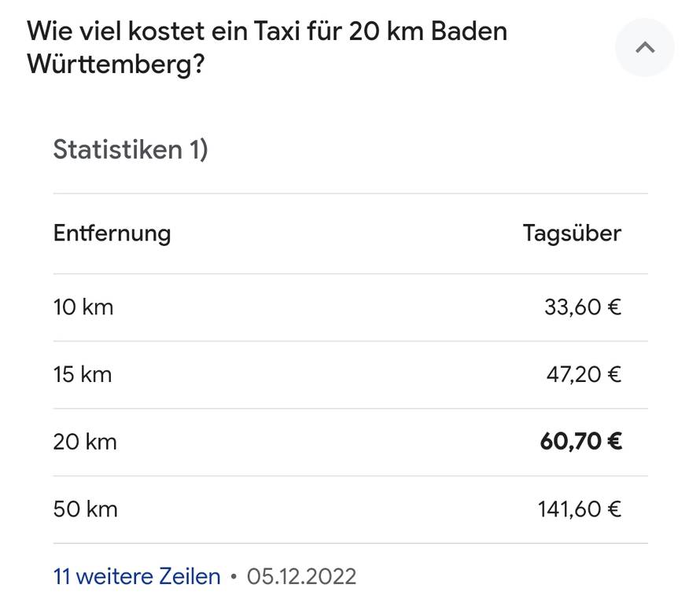Select the '10 km' distance cell
This screenshot has width=700, height=606.
pos(83,307)
